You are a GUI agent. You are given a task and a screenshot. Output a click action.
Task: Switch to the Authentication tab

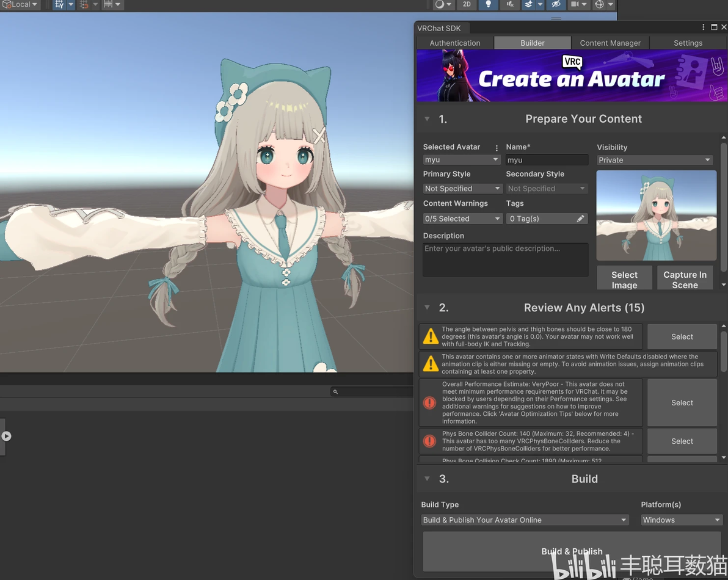(x=455, y=43)
